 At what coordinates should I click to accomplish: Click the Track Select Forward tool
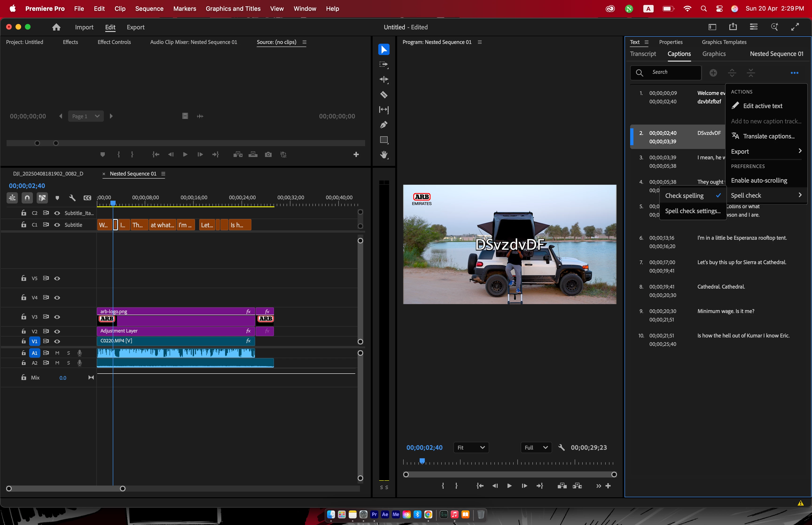384,64
